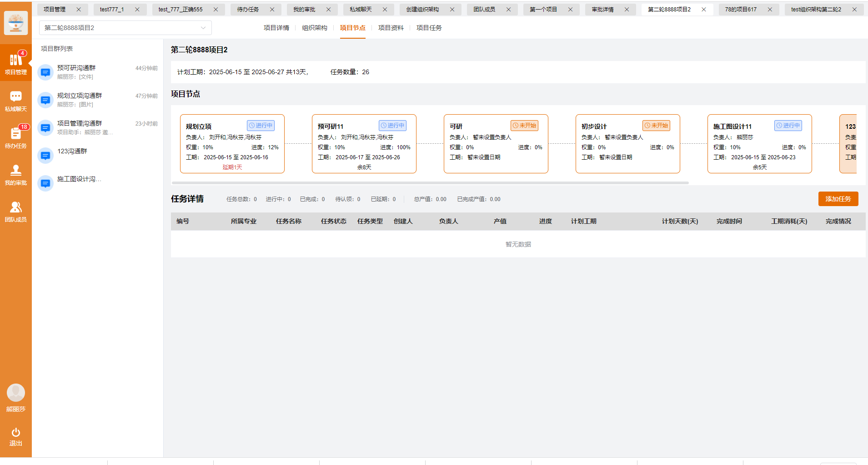Click the 退出 power icon
This screenshot has width=868, height=465.
click(15, 436)
